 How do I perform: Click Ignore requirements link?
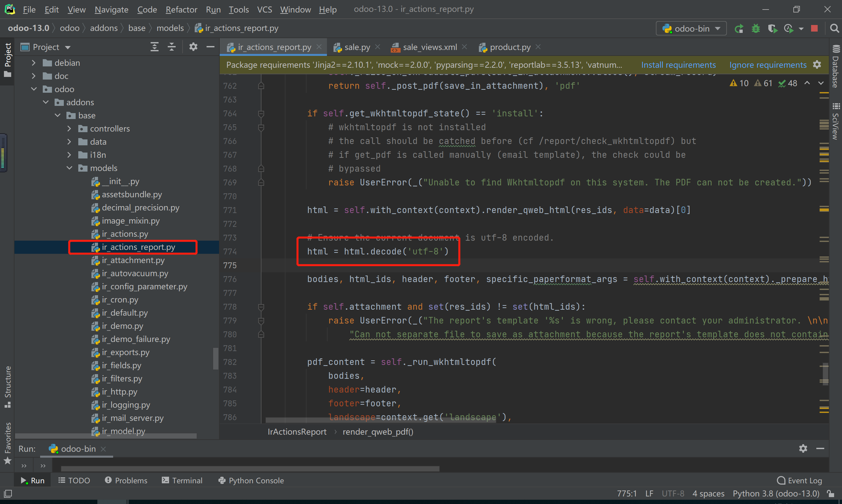(768, 65)
